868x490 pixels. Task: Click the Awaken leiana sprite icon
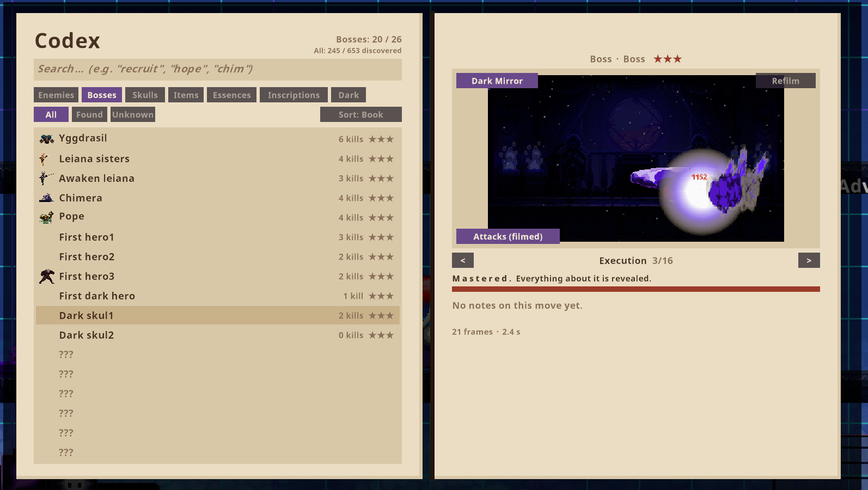point(46,178)
